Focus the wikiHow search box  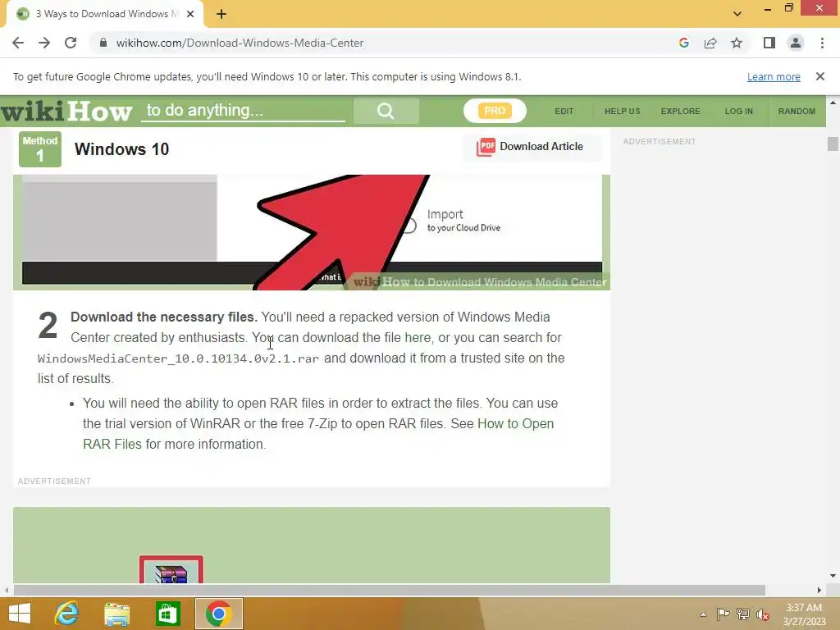tap(243, 111)
